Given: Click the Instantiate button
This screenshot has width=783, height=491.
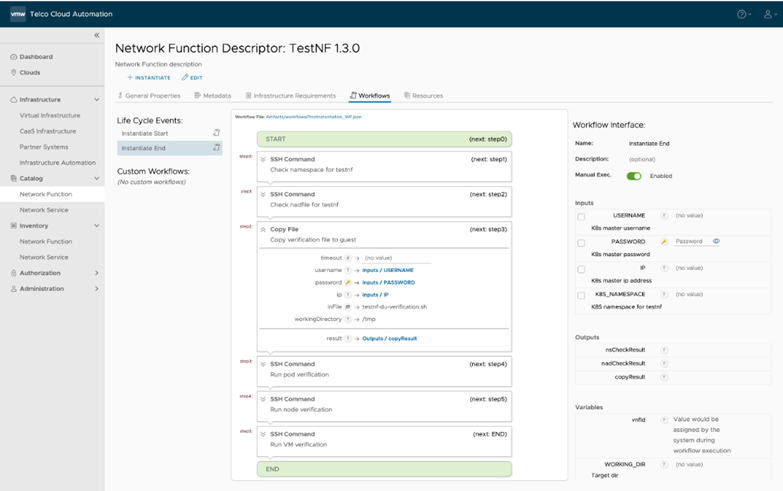Looking at the screenshot, I should click(148, 77).
